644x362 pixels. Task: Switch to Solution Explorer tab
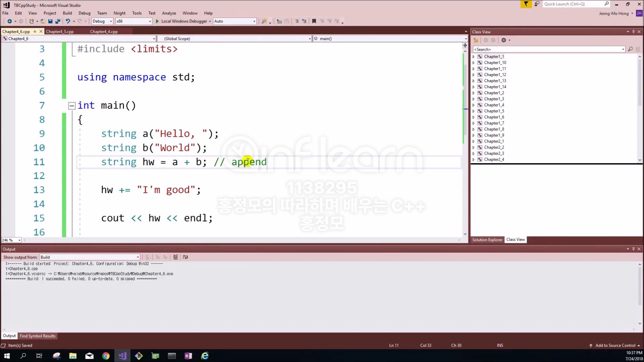pos(487,240)
